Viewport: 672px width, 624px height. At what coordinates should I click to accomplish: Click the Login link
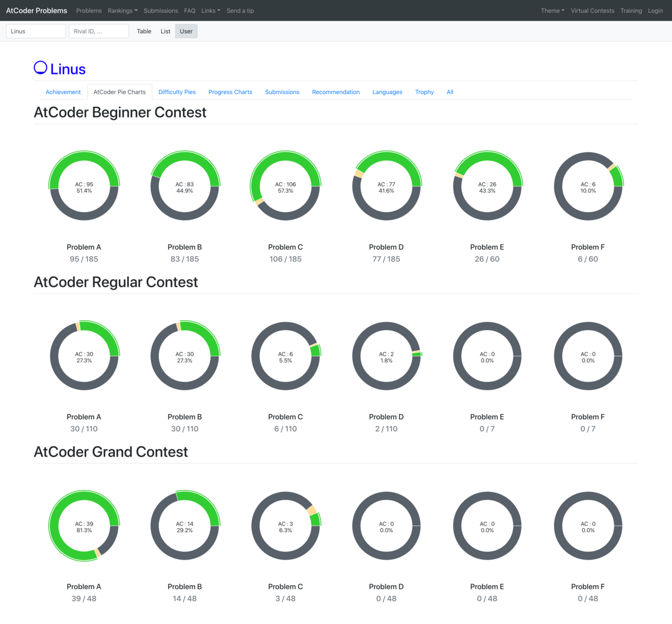[x=655, y=11]
